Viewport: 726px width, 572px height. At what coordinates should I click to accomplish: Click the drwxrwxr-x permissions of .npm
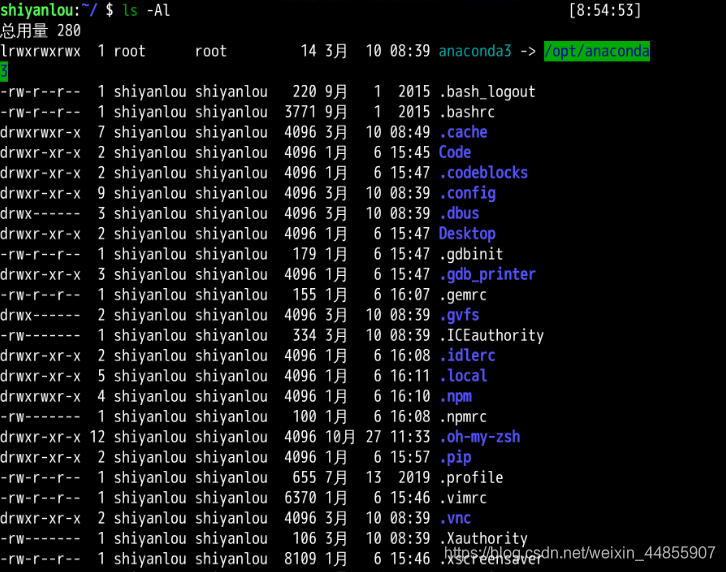point(40,397)
